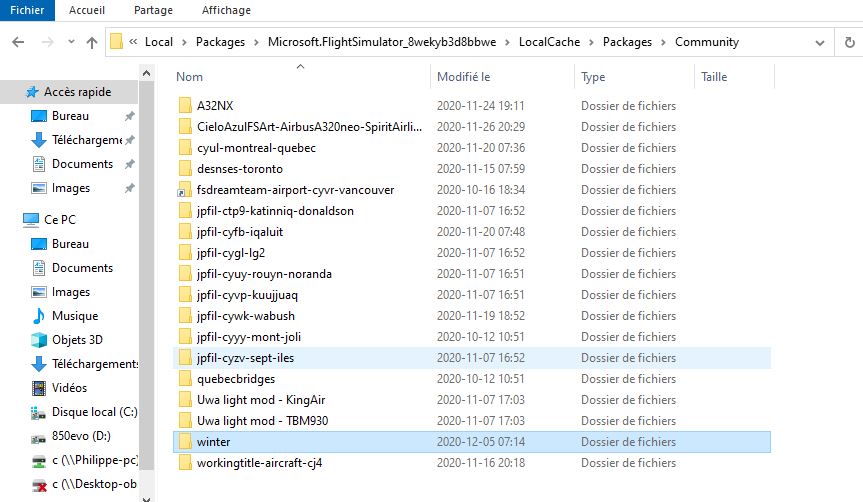Screen dimensions: 863x502
Task: Switch to the Accueil ribbon tab
Action: tap(86, 10)
